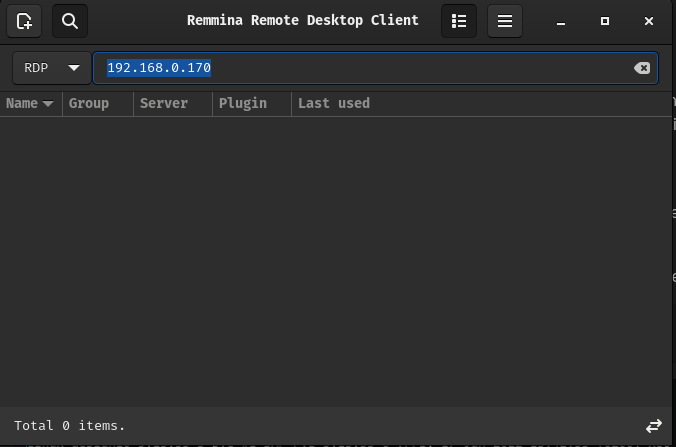Create a new connection profile
The height and width of the screenshot is (447, 676).
point(24,21)
